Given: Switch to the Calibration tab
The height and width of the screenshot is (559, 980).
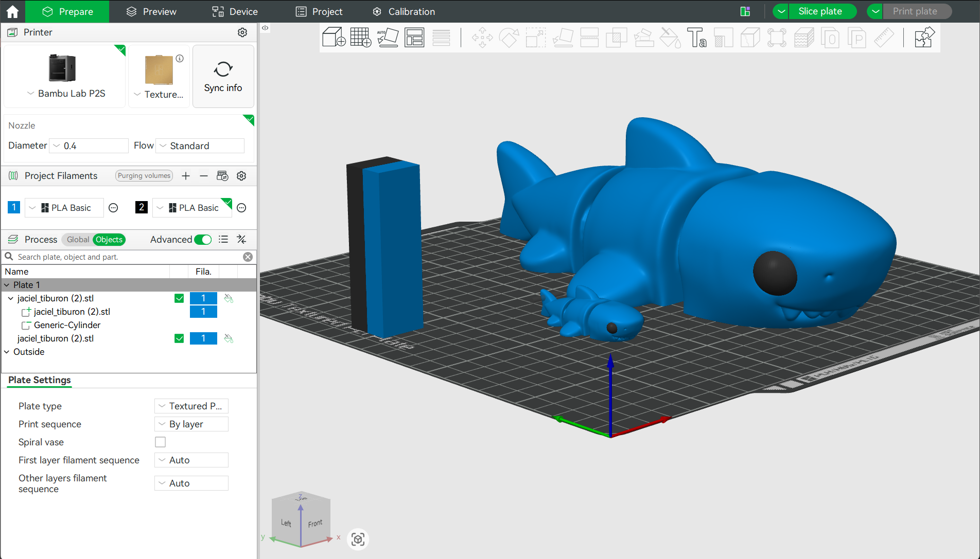Looking at the screenshot, I should [404, 11].
